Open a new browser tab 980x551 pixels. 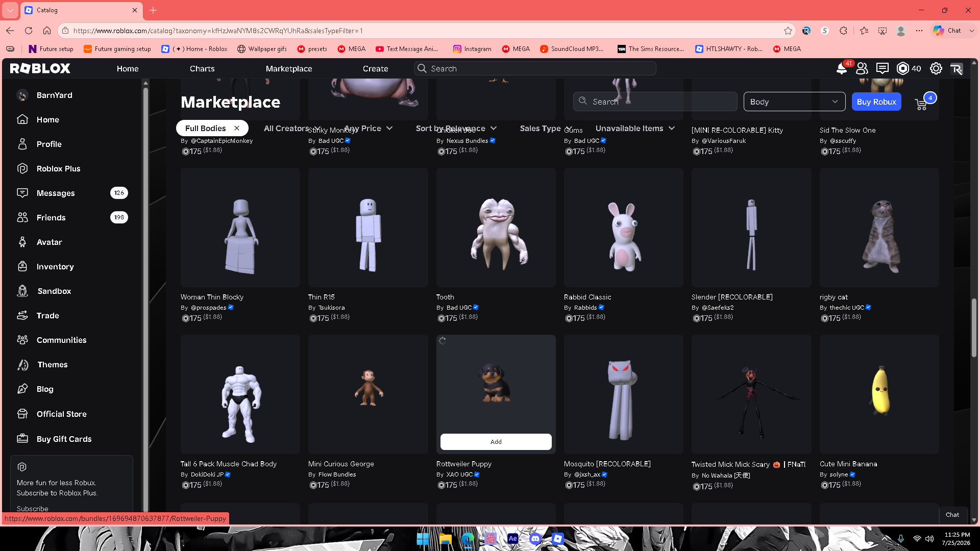coord(153,10)
